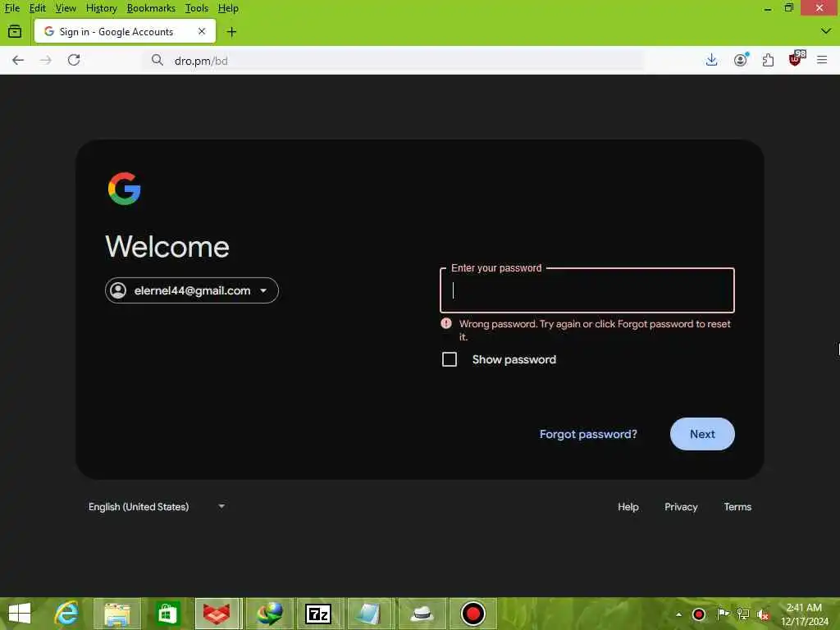Open 7-Zip from the taskbar

click(x=318, y=614)
